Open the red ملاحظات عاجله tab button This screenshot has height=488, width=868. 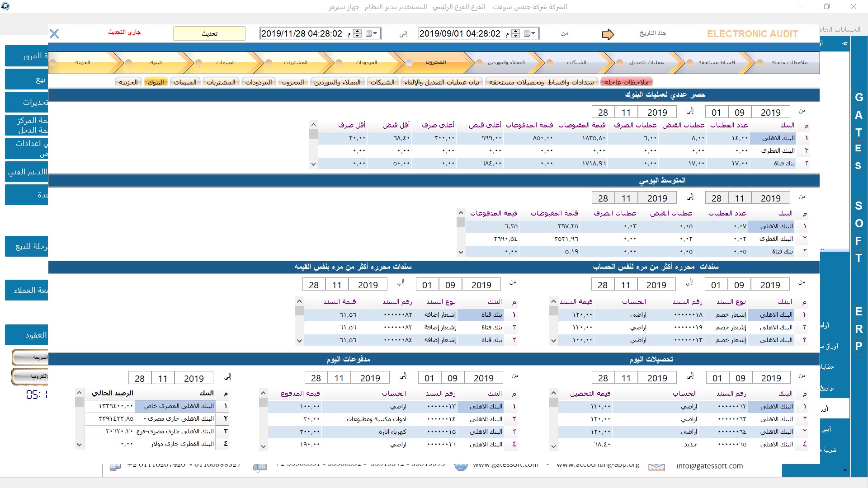[x=627, y=82]
